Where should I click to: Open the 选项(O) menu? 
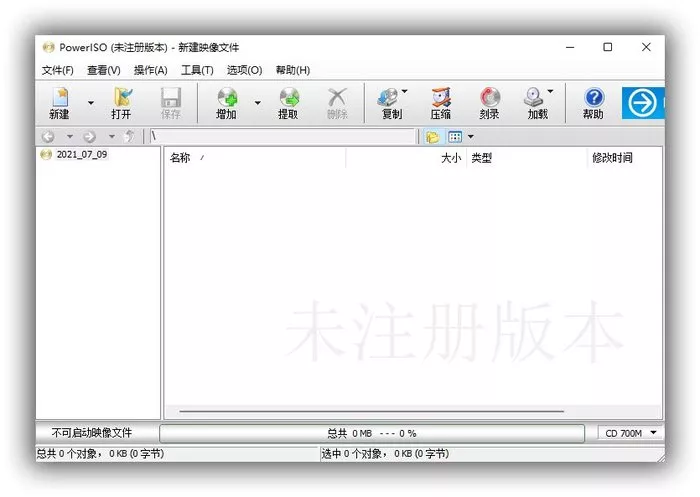[x=244, y=70]
